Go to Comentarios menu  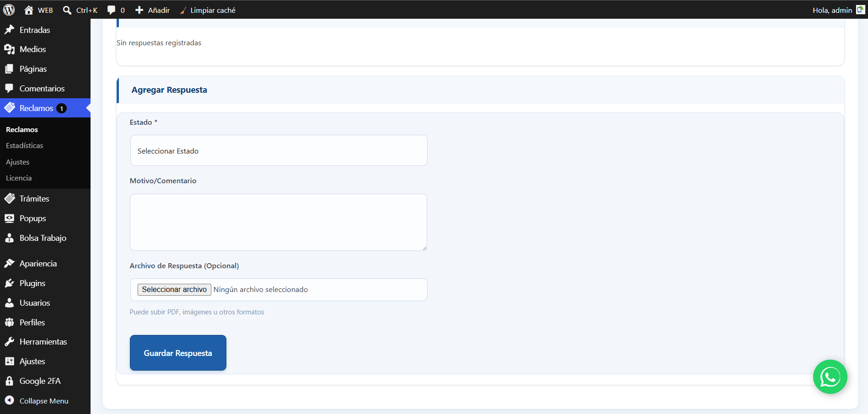(42, 88)
